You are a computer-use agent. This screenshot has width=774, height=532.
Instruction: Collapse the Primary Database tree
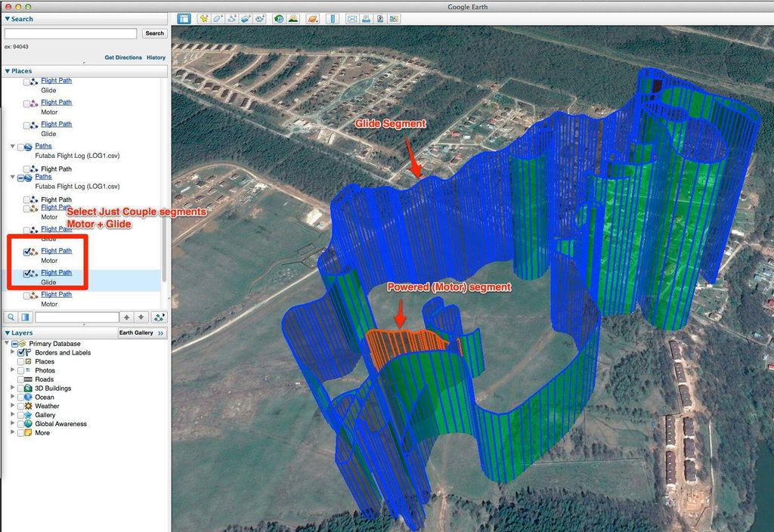click(x=6, y=343)
